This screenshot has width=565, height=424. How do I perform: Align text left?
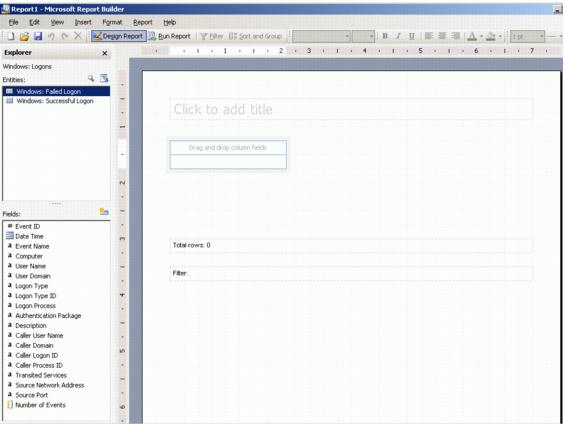pos(428,36)
